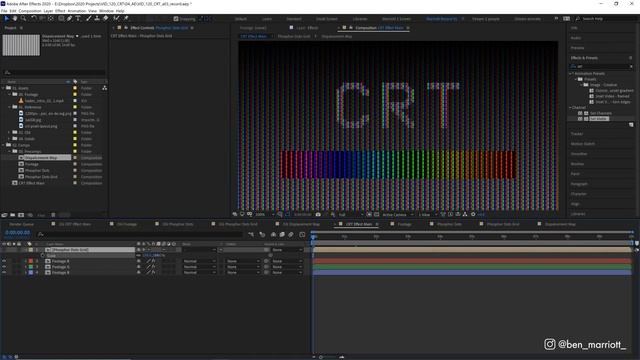Select the Rectangle shape tool

coord(61,18)
